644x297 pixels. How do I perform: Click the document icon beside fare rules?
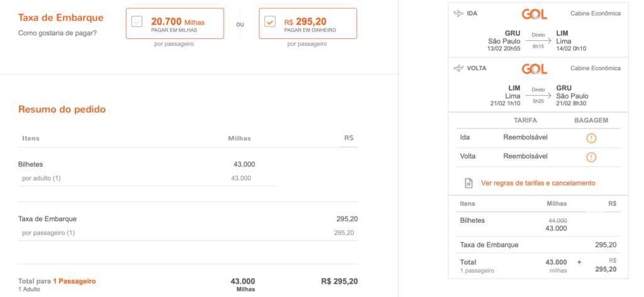pos(469,183)
